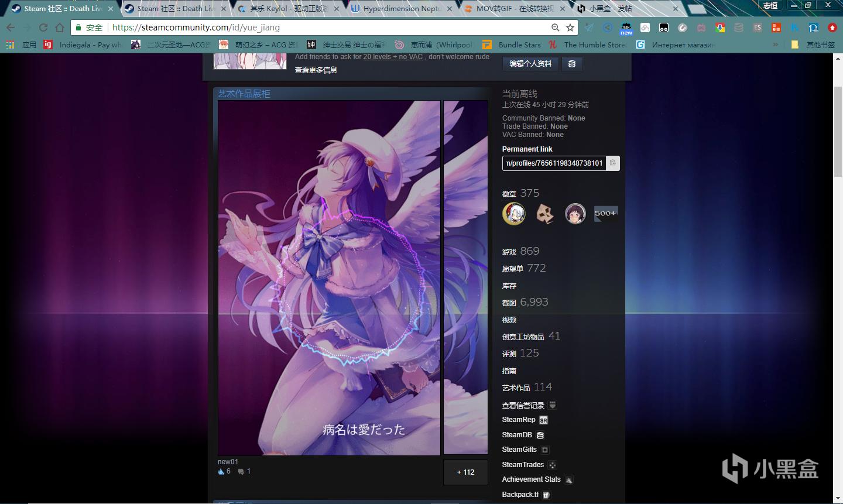Click the Achievement Stats icon

click(x=568, y=479)
